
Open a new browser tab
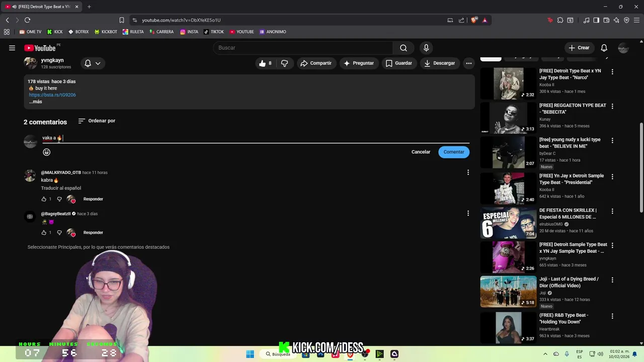coord(89,7)
